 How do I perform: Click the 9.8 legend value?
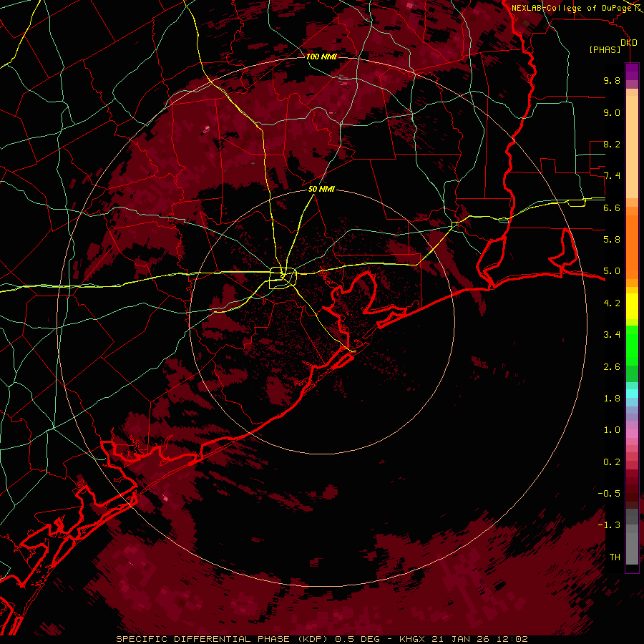[612, 80]
